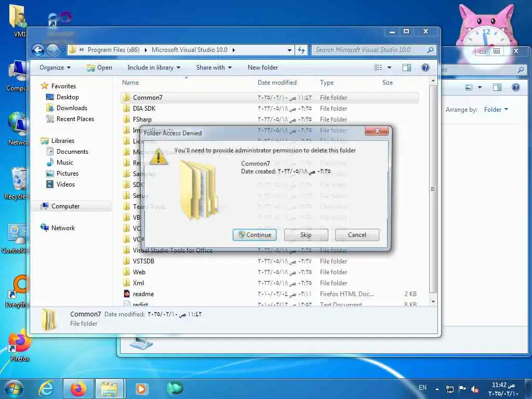The height and width of the screenshot is (399, 532).
Task: Expand arrow after Program Files (x86) breadcrumb
Action: [145, 50]
